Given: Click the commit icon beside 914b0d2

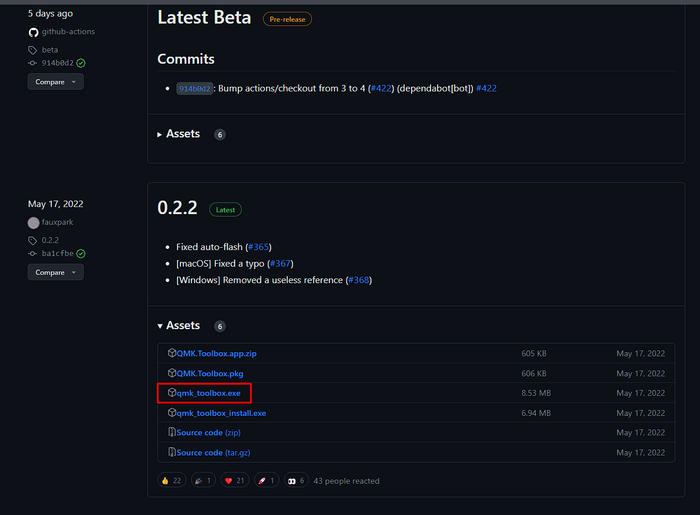Looking at the screenshot, I should coord(33,63).
